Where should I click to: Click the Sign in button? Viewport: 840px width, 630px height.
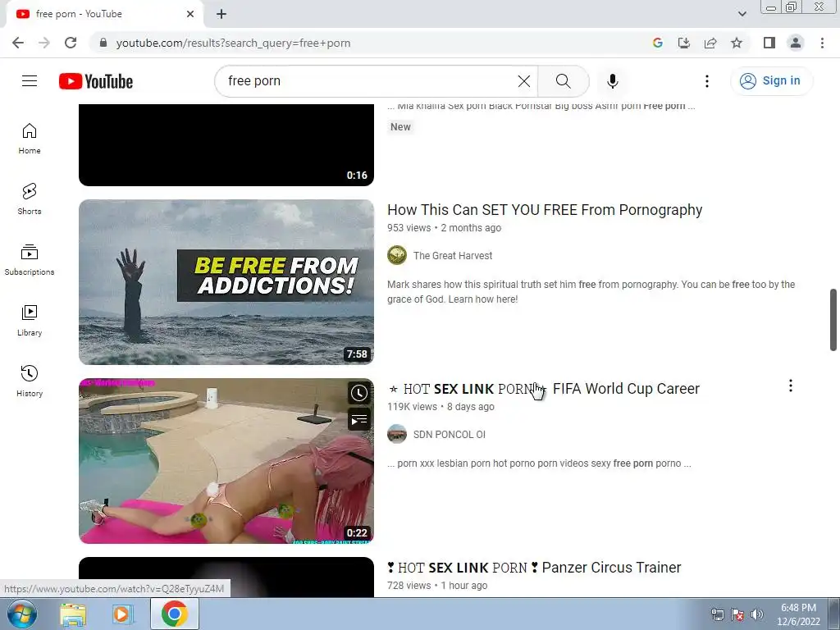click(771, 81)
